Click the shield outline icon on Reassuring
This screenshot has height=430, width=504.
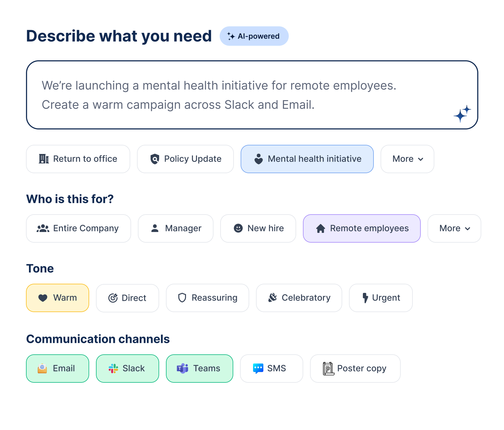click(x=182, y=298)
